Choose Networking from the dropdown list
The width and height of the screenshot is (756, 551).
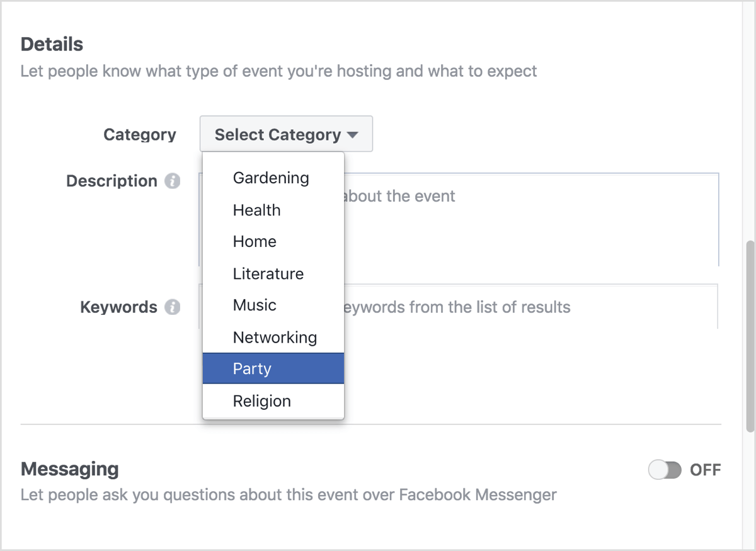pos(273,338)
